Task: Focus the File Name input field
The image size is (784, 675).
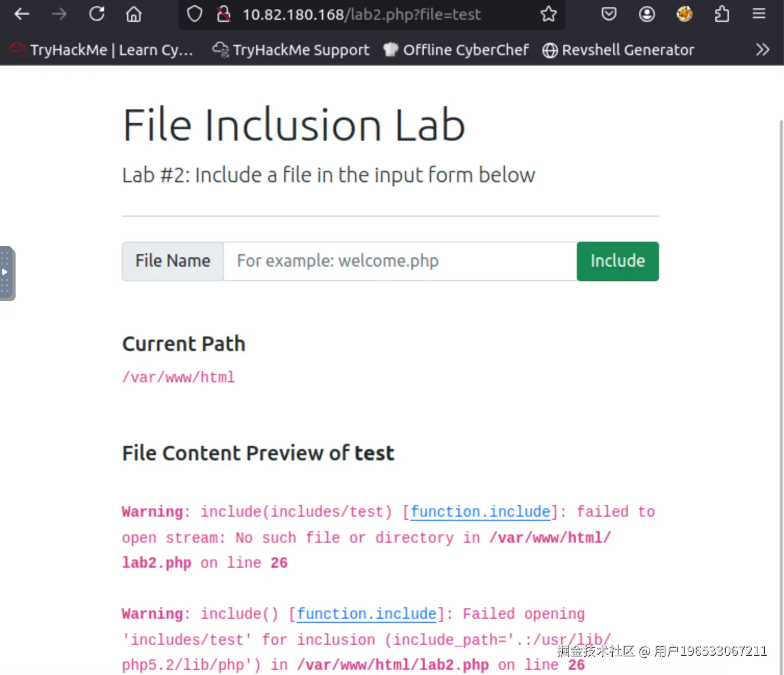Action: (399, 261)
